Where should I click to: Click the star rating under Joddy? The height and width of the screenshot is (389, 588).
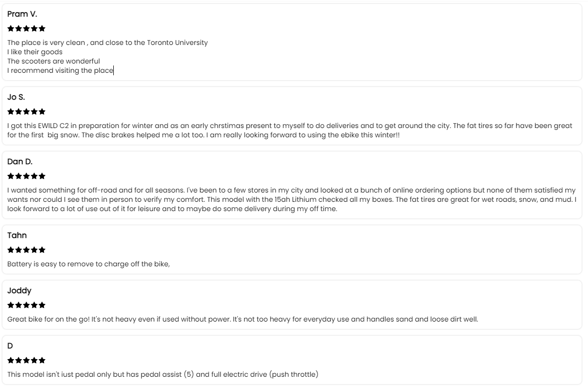coord(26,305)
